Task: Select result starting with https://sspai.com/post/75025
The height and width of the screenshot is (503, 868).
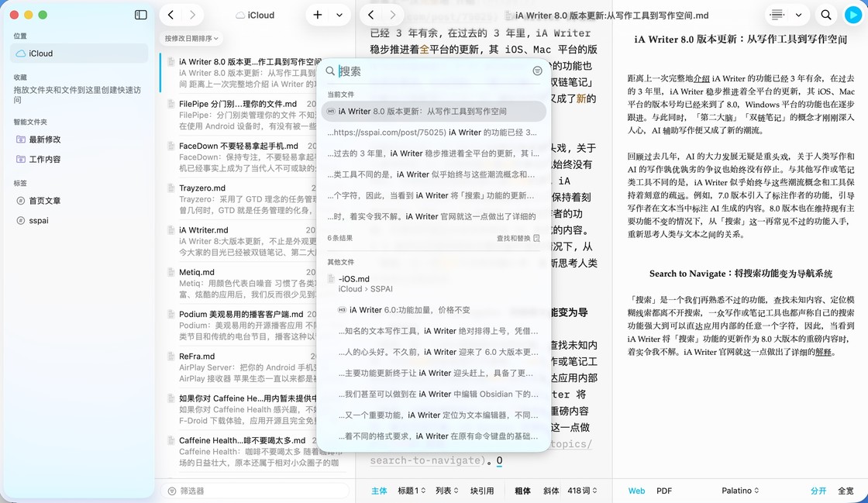Action: (433, 133)
